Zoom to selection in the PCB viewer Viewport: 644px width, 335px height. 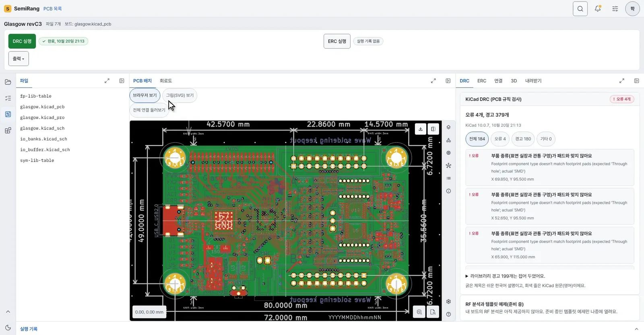click(419, 312)
